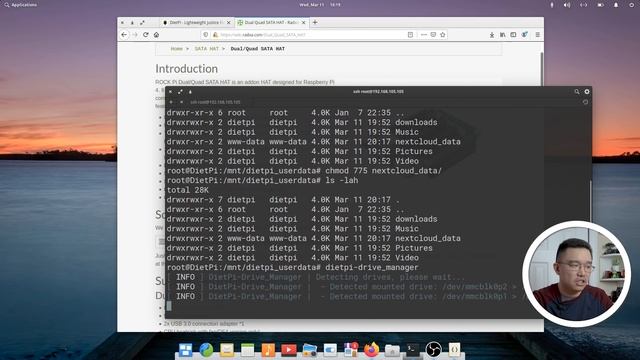The height and width of the screenshot is (360, 640).
Task: Toggle Firefox sidebar icon
Action: pyautogui.click(x=513, y=35)
